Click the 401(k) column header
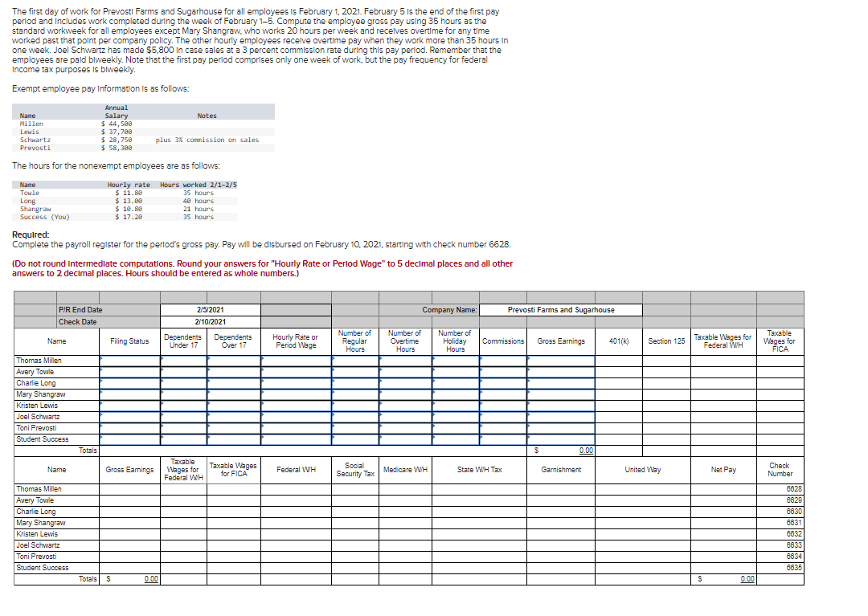 tap(619, 341)
